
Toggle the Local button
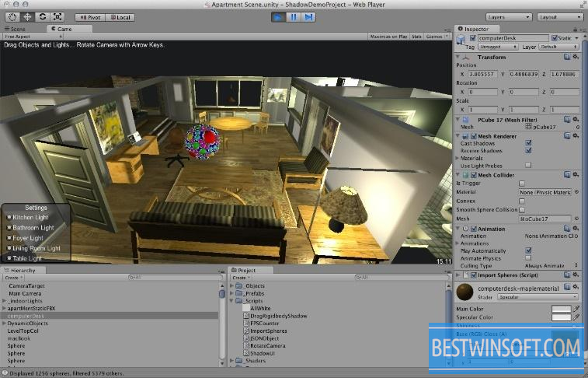pyautogui.click(x=120, y=17)
